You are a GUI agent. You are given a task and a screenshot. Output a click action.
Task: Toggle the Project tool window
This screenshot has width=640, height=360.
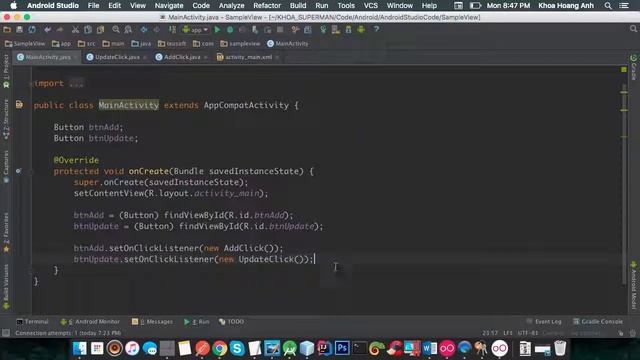[6, 71]
